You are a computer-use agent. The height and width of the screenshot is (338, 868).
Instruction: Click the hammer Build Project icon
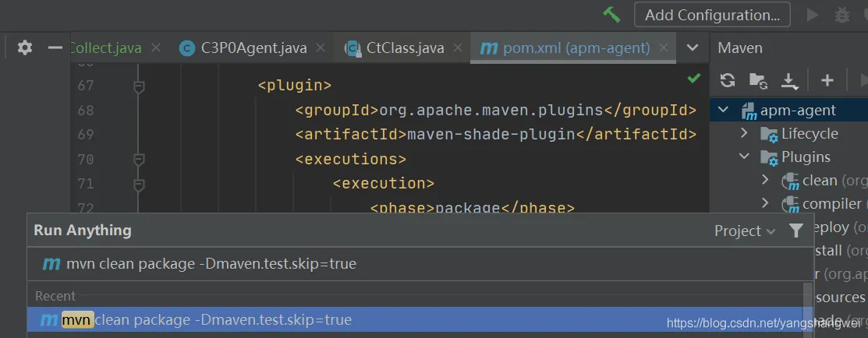point(611,14)
